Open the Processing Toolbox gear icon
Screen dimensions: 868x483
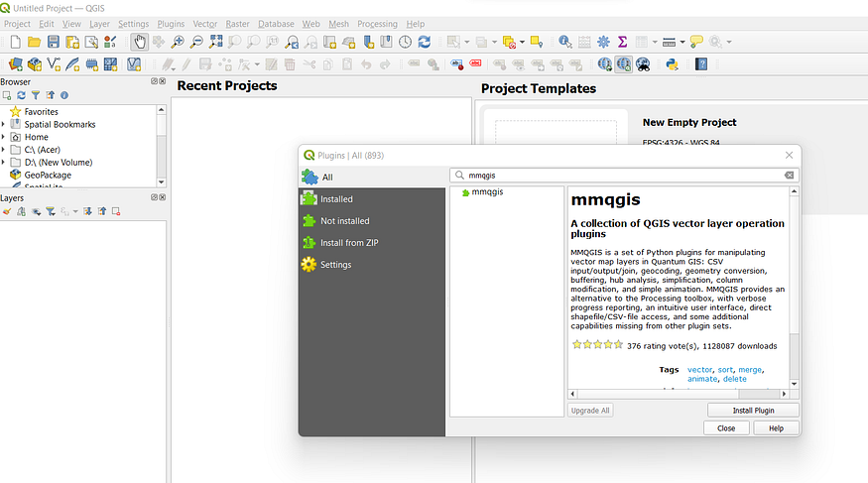click(603, 42)
